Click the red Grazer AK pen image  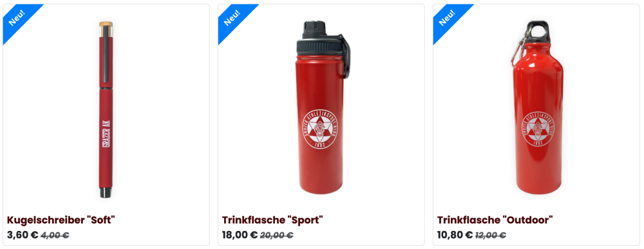coord(106,109)
